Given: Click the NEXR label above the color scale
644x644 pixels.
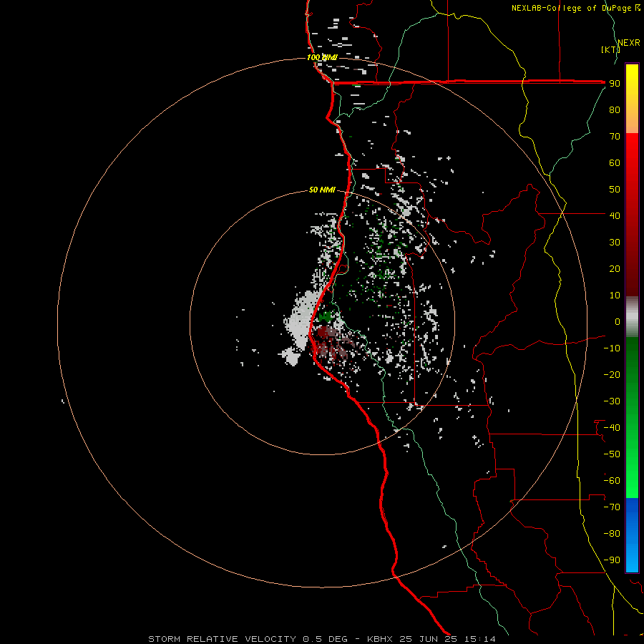Looking at the screenshot, I should click(x=629, y=42).
